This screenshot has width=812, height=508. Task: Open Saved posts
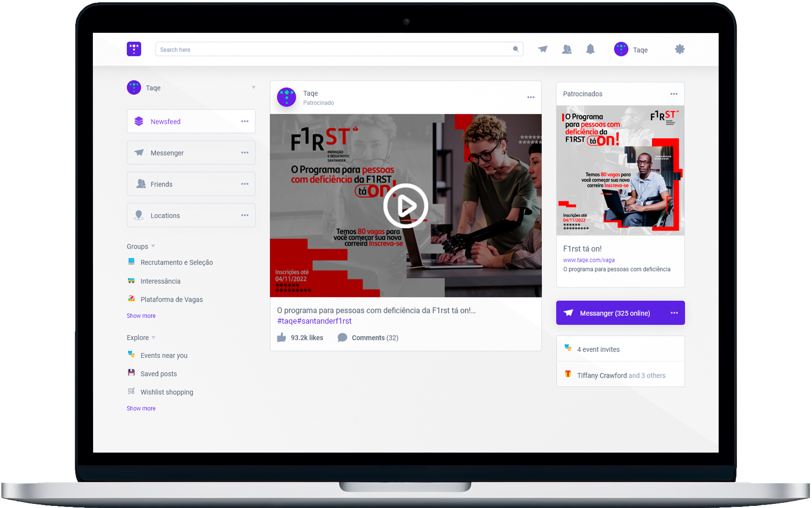tap(158, 374)
